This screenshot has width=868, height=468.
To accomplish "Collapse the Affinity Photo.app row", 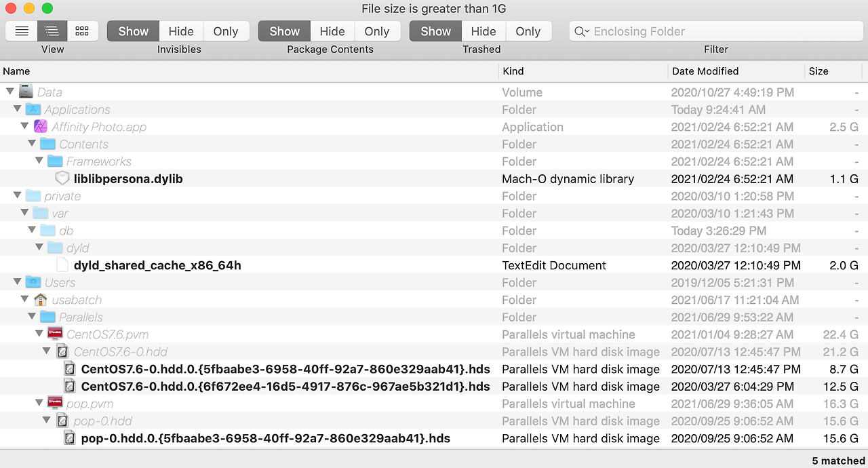I will click(24, 126).
